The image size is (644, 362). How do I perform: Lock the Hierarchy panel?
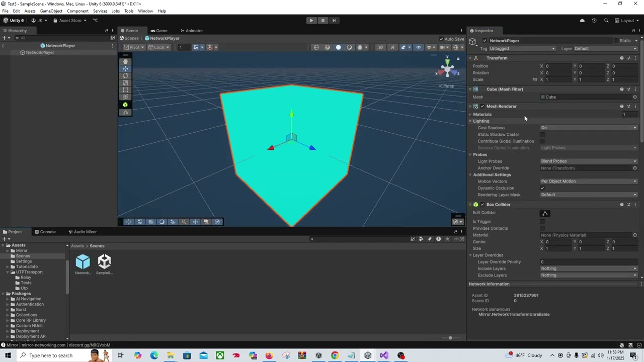(107, 31)
